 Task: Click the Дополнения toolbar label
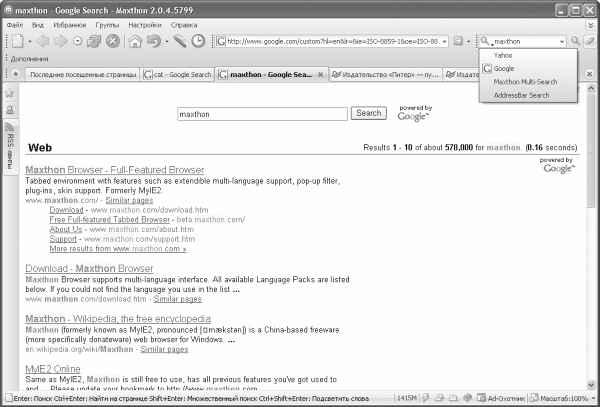pyautogui.click(x=29, y=59)
